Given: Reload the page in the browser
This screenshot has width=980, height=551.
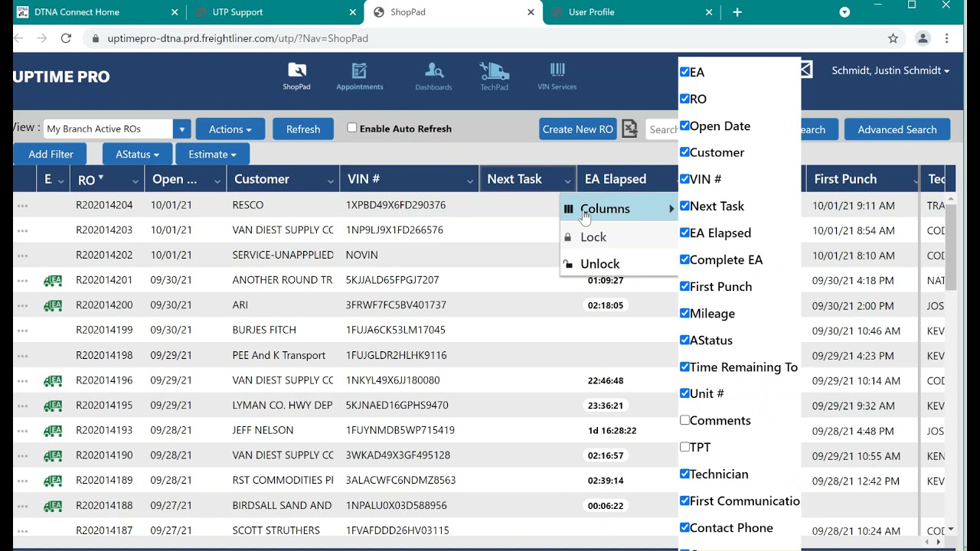Looking at the screenshot, I should [66, 38].
